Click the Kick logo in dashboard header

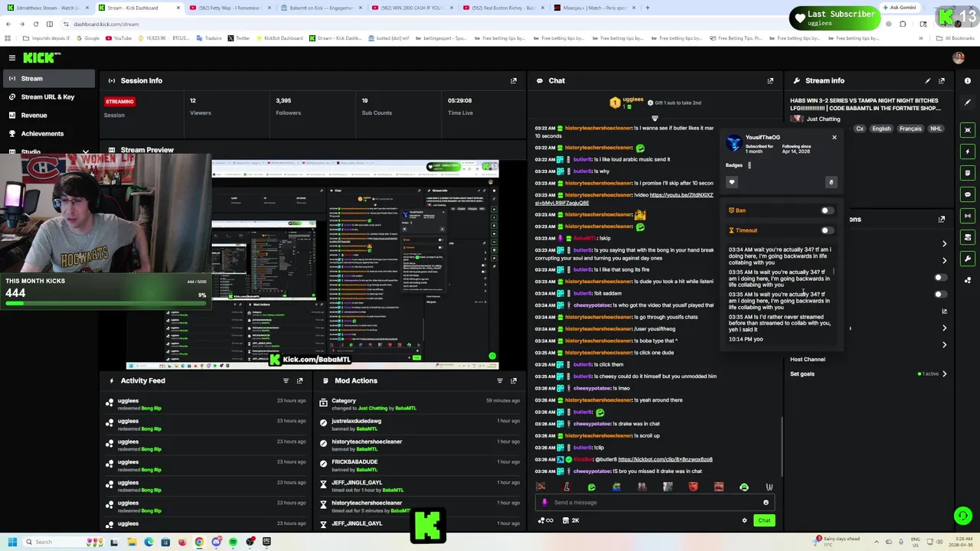click(41, 57)
